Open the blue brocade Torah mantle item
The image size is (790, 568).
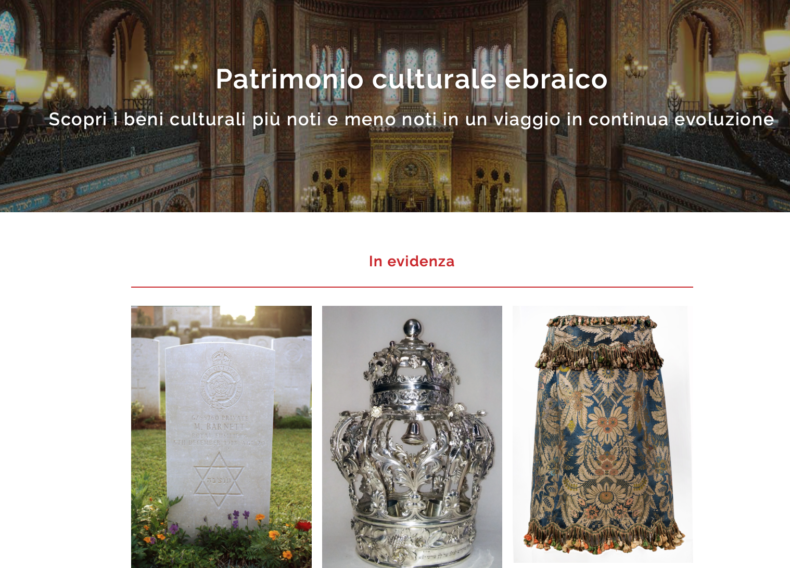tap(603, 434)
